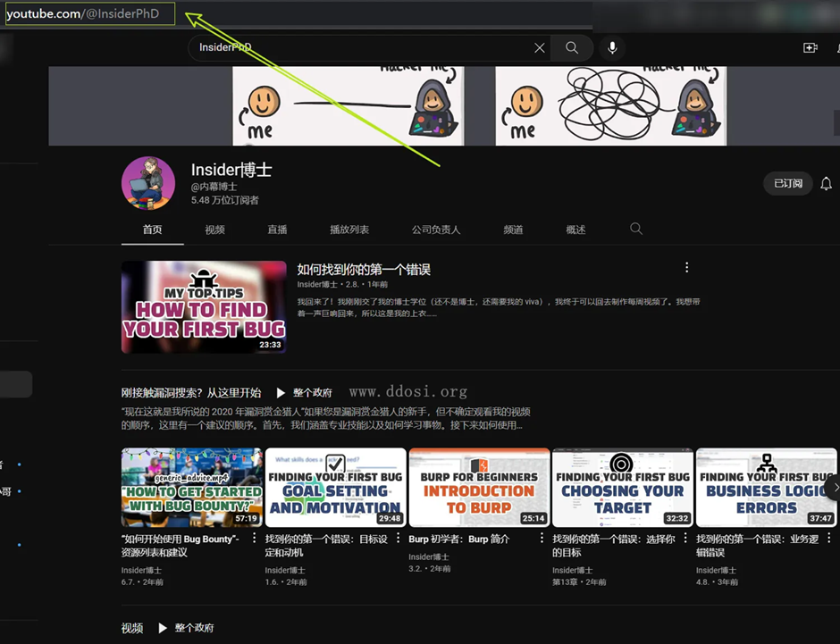Click the channel name Insider博士 heading
840x644 pixels.
coord(231,170)
